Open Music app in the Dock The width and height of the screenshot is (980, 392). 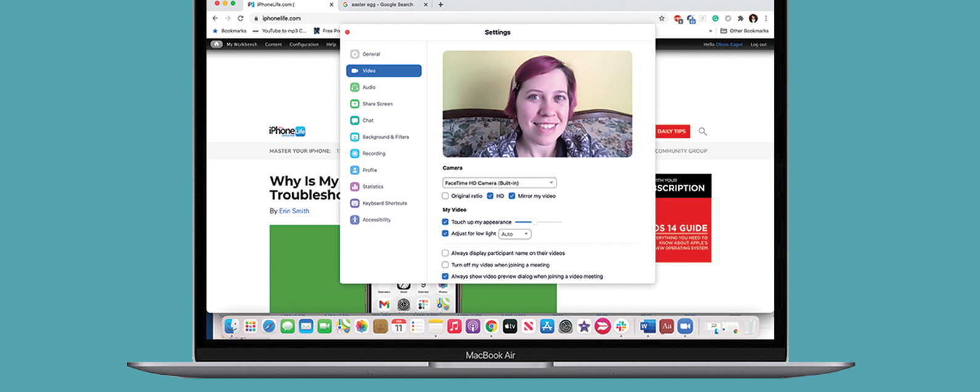[x=454, y=327]
